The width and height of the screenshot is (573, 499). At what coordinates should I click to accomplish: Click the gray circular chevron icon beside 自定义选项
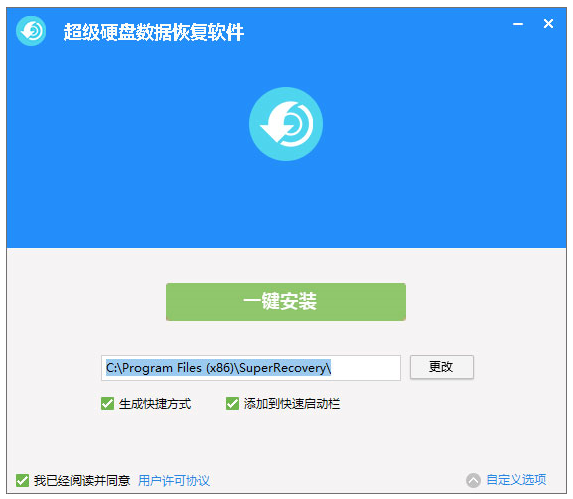[473, 480]
